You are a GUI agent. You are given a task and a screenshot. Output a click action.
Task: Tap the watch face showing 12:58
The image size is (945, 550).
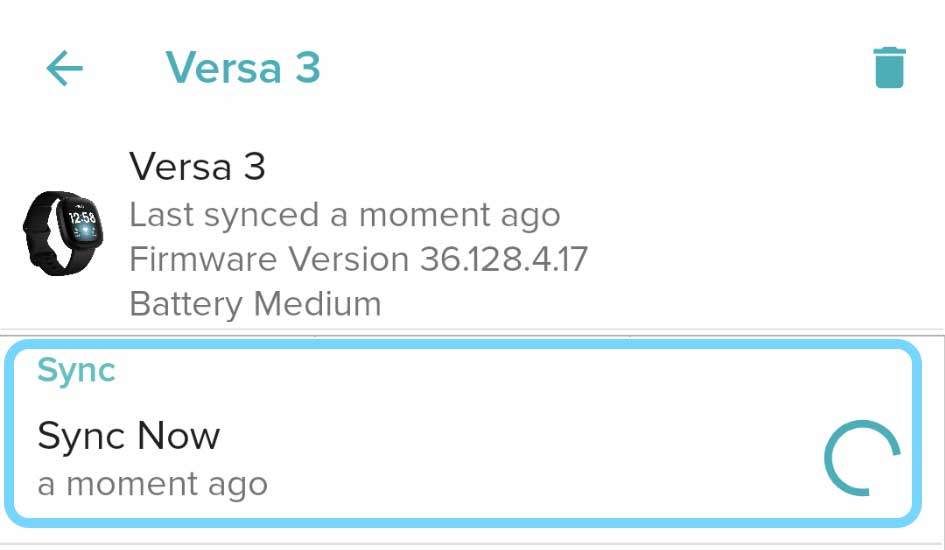tap(82, 220)
